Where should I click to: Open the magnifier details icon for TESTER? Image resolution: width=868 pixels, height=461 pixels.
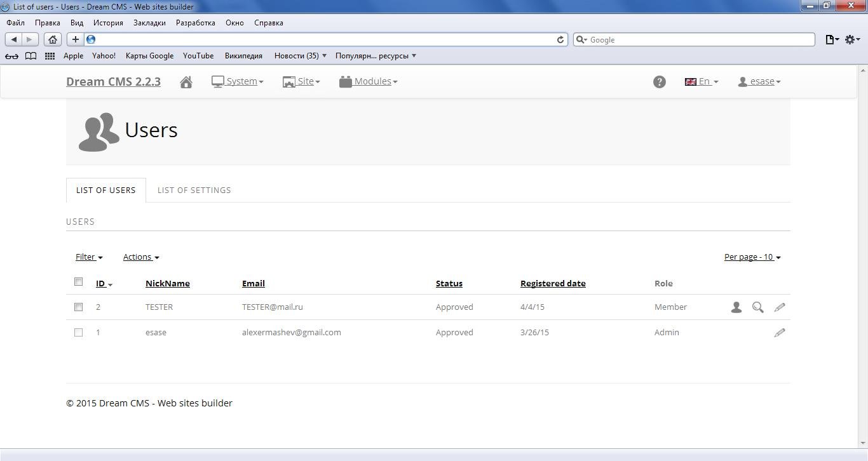click(757, 307)
